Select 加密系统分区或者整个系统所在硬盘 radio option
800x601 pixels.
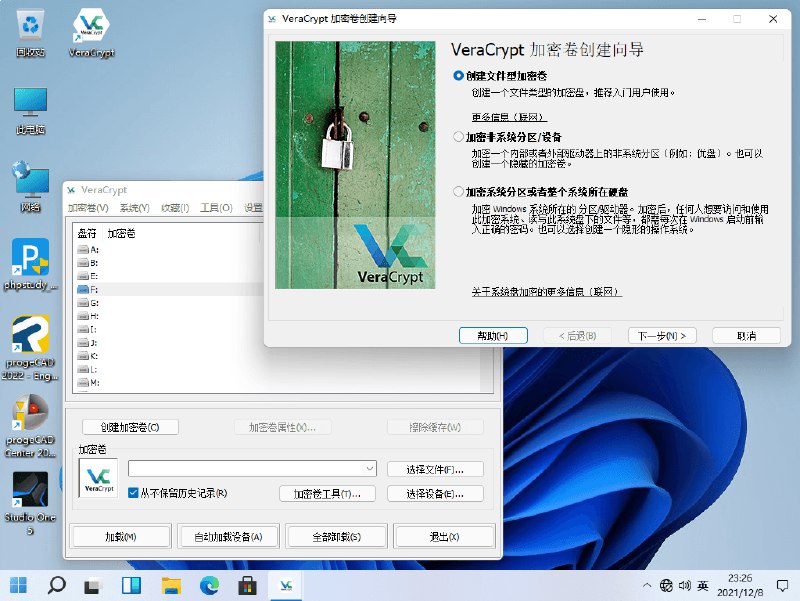tap(458, 192)
